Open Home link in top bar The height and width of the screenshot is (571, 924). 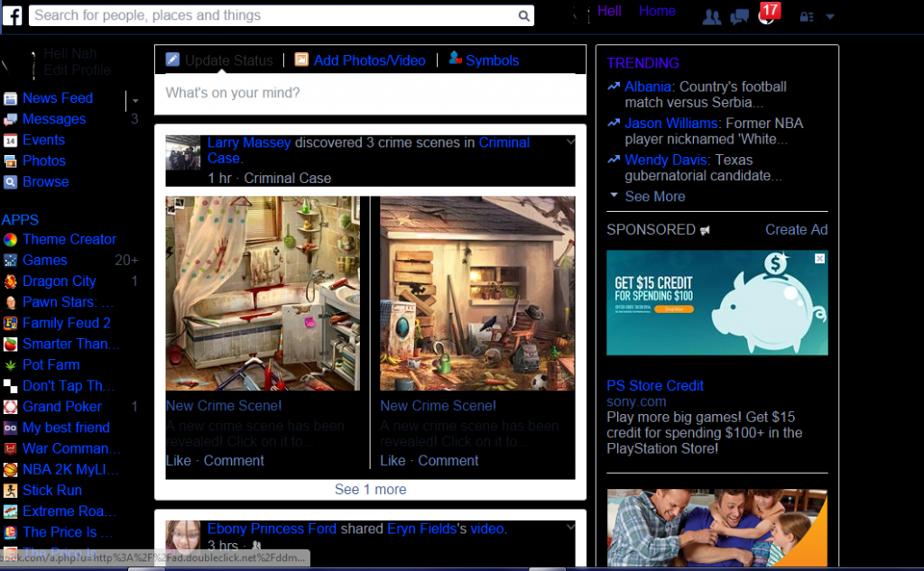(x=657, y=11)
